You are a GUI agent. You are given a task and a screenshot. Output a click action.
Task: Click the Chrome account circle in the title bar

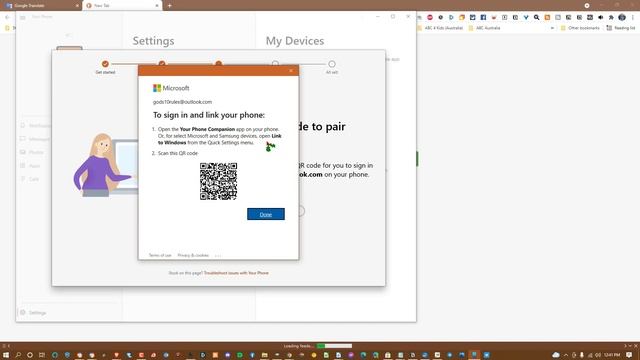click(587, 5)
